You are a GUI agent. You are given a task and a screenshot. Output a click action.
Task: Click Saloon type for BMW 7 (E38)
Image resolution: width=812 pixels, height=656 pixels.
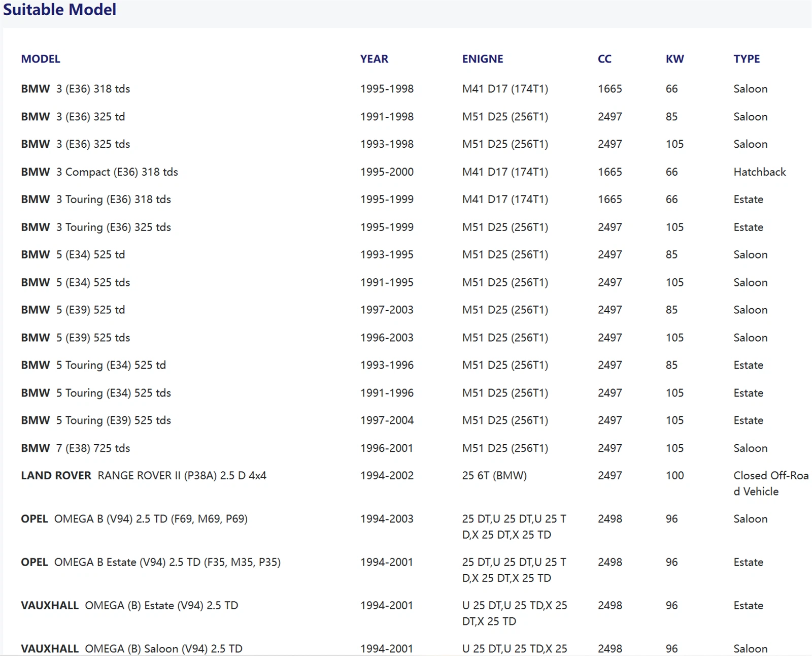pyautogui.click(x=750, y=448)
